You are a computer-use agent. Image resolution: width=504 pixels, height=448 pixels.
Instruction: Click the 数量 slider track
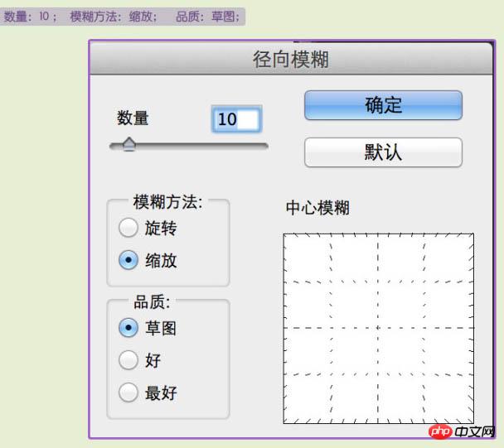(x=189, y=147)
